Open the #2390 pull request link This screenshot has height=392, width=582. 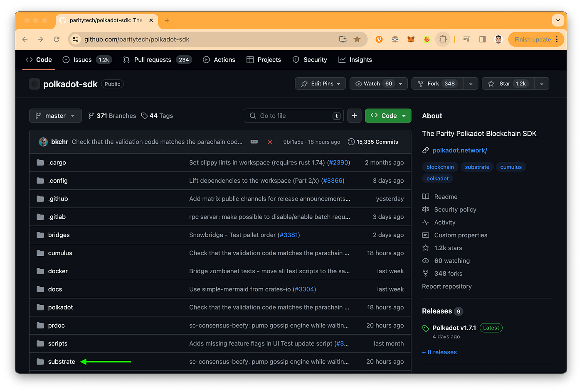[338, 163]
